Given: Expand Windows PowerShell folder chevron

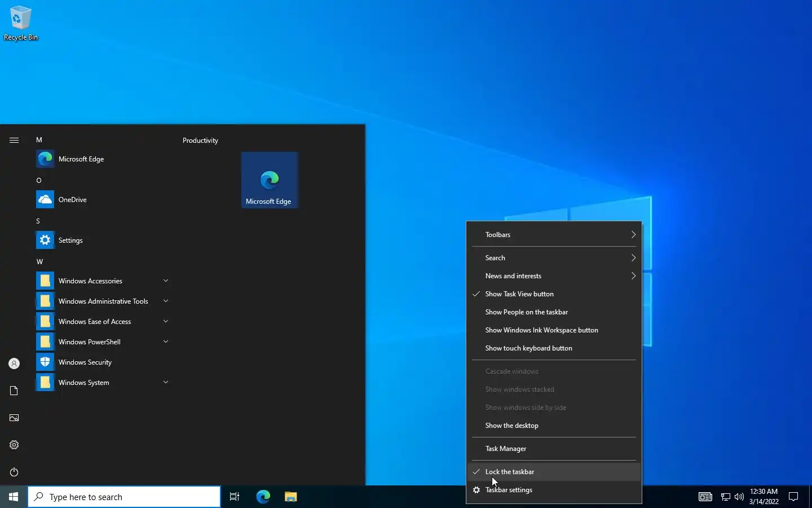Looking at the screenshot, I should (166, 341).
